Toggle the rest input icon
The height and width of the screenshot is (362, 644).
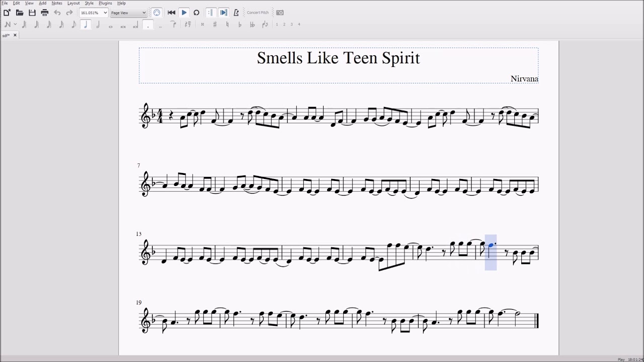coord(188,24)
